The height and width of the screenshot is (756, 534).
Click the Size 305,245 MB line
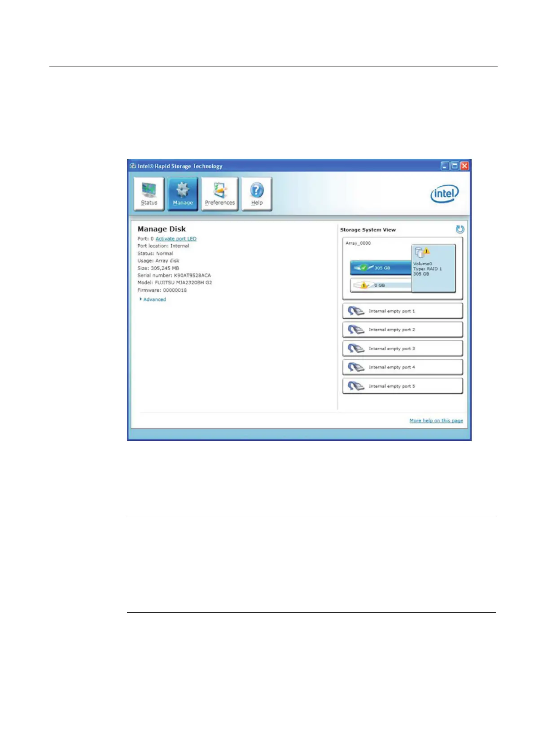coord(158,268)
